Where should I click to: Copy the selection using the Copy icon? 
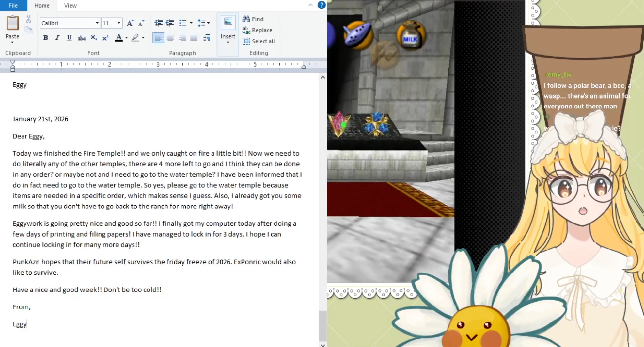(x=29, y=30)
